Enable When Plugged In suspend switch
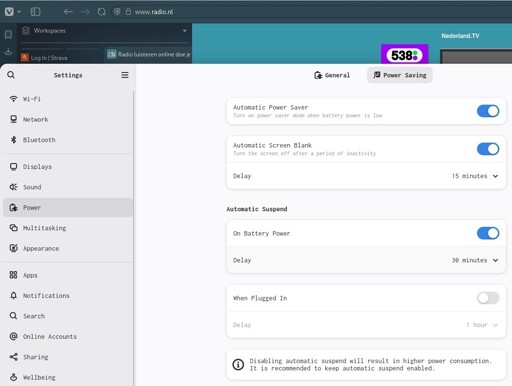The image size is (512, 386). [x=488, y=298]
